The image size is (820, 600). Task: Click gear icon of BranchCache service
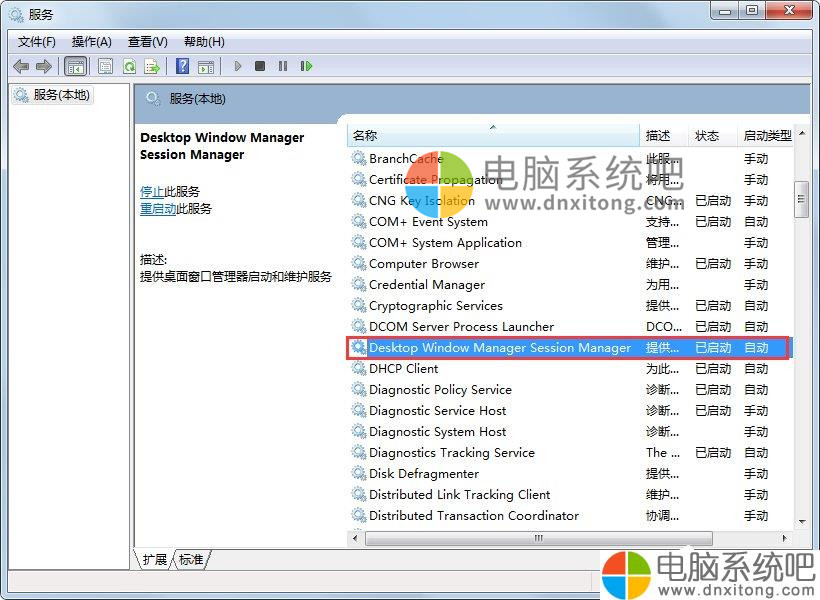coord(359,158)
